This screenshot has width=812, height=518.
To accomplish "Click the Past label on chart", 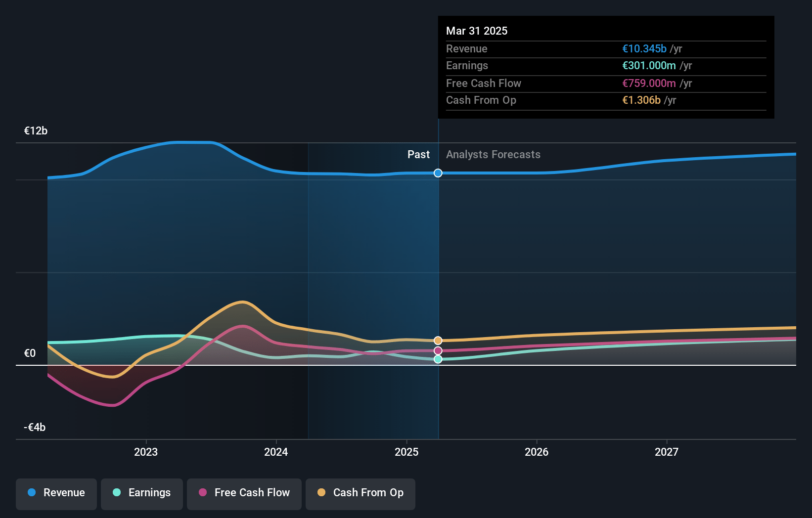I will click(x=418, y=155).
